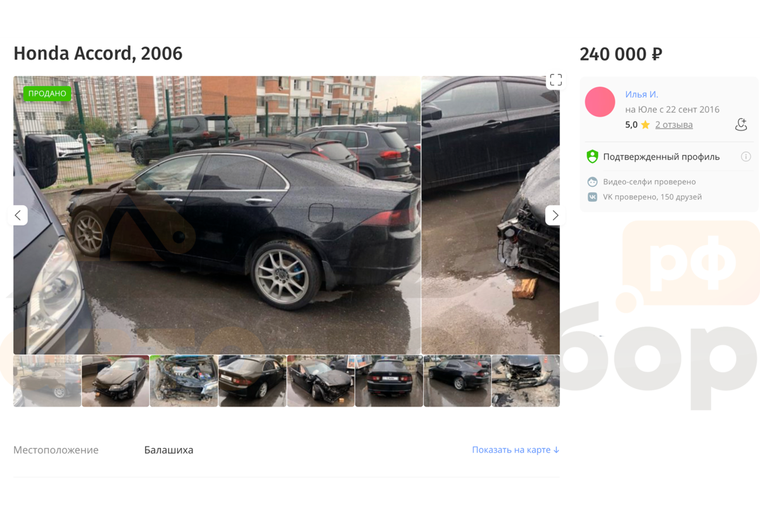Click the VK verified icon

tap(592, 197)
